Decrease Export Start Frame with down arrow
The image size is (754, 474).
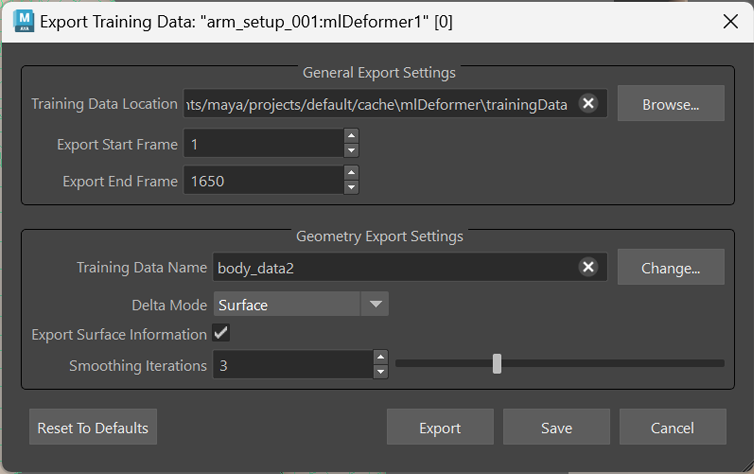click(351, 151)
